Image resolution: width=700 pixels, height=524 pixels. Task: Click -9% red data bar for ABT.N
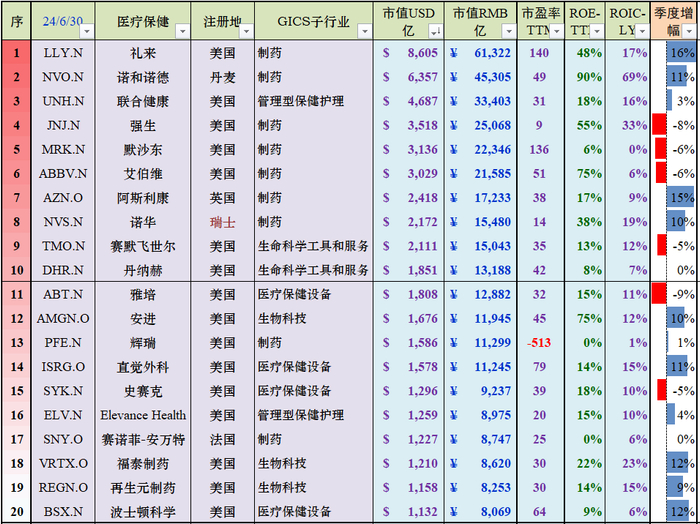[659, 294]
